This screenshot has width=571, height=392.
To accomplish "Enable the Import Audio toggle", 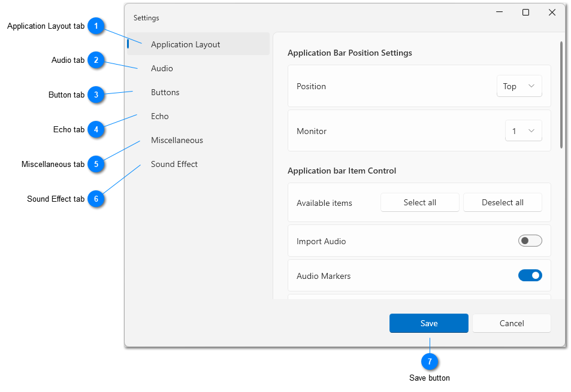I will click(530, 241).
